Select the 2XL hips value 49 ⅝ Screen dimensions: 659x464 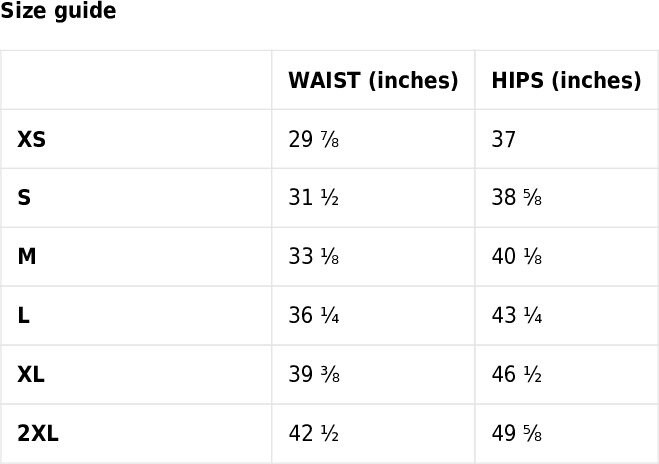[x=517, y=433]
